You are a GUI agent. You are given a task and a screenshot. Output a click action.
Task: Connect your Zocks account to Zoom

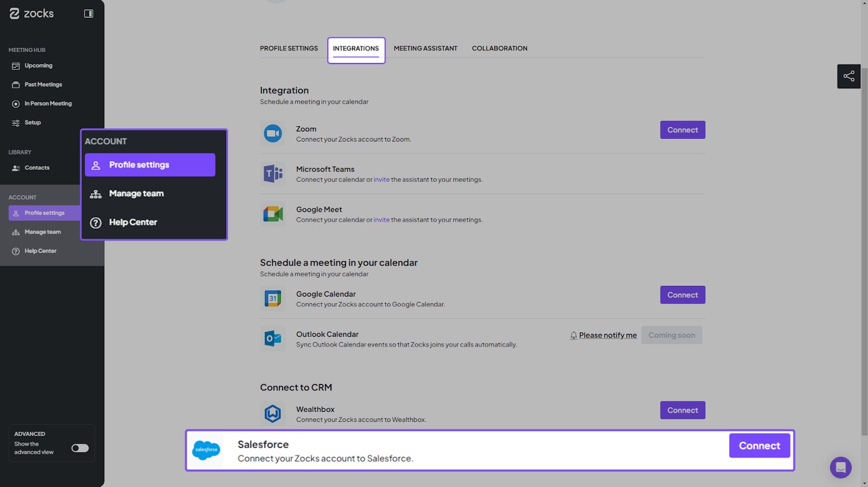[x=682, y=130]
